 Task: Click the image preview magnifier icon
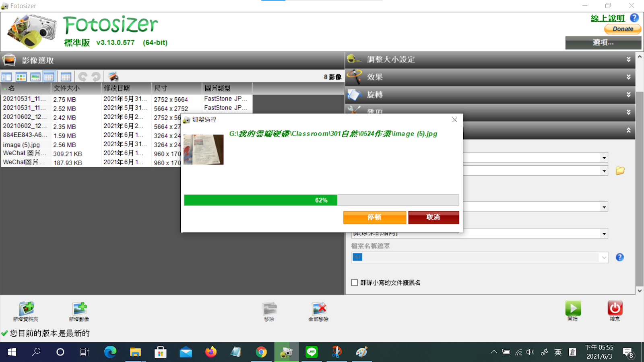[x=113, y=76]
